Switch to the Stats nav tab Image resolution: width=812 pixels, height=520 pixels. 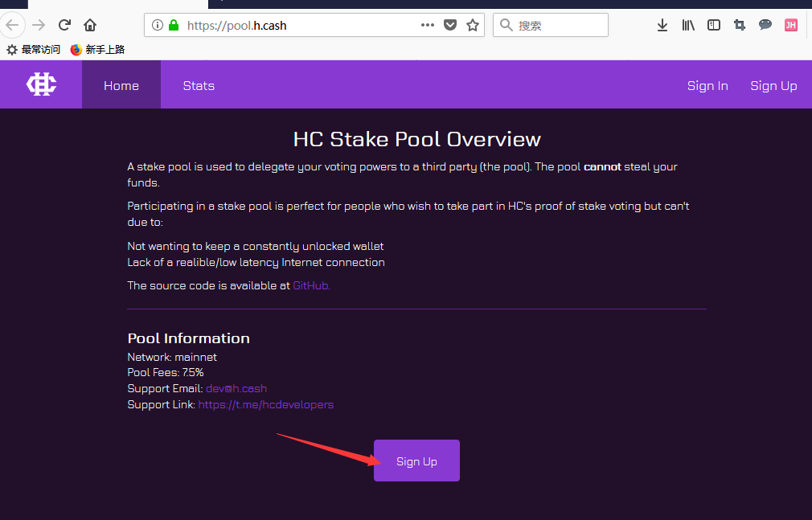pyautogui.click(x=199, y=85)
